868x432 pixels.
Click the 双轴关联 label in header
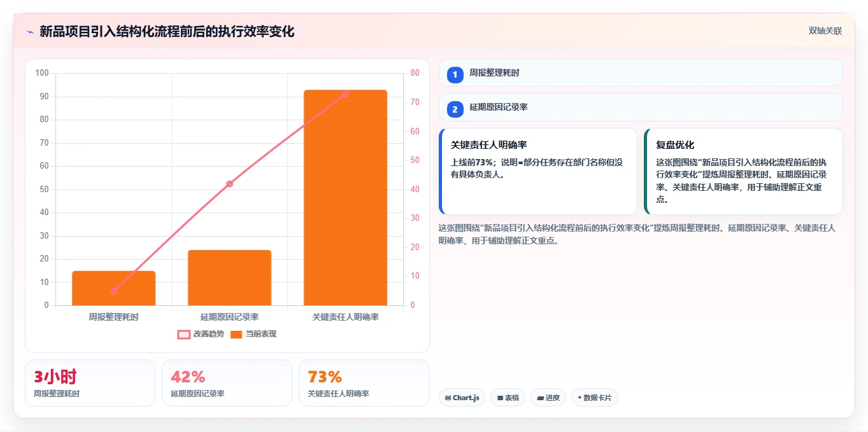pyautogui.click(x=825, y=31)
